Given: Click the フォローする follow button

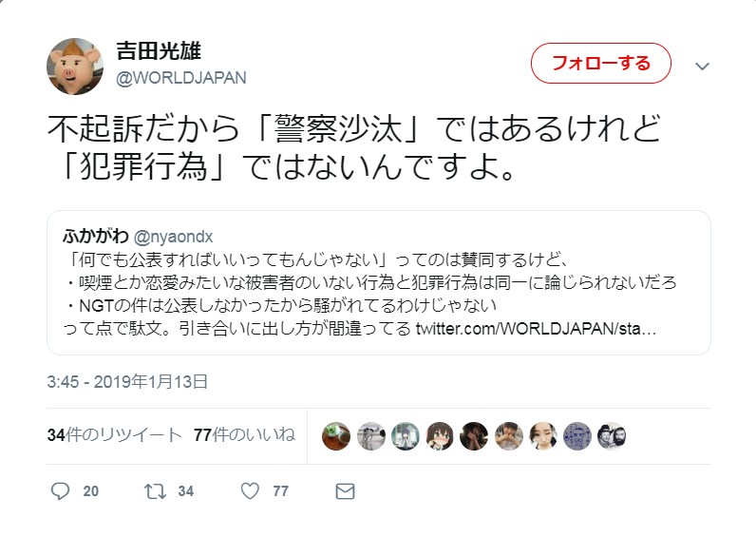Looking at the screenshot, I should [601, 64].
